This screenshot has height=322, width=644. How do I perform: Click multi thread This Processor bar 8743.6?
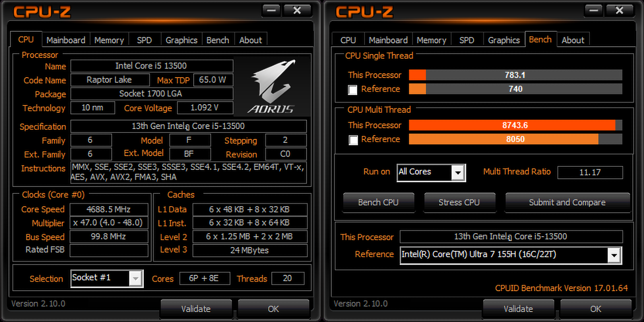click(515, 125)
